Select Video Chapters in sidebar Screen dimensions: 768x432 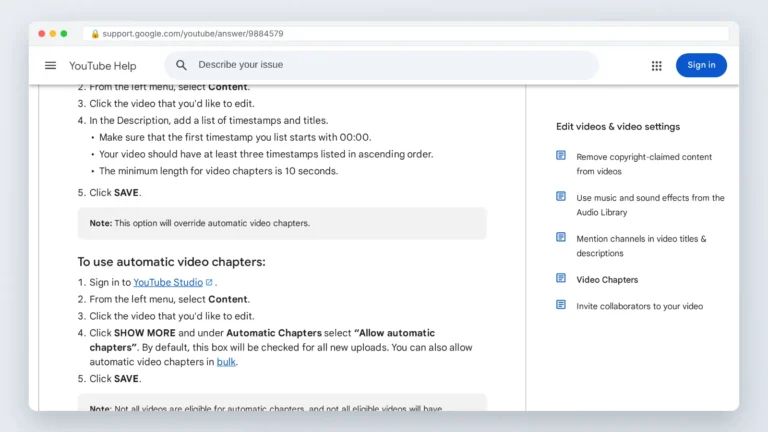coord(607,280)
